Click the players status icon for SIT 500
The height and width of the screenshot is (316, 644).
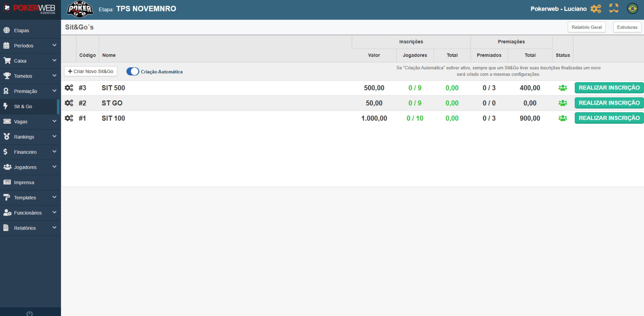(562, 88)
